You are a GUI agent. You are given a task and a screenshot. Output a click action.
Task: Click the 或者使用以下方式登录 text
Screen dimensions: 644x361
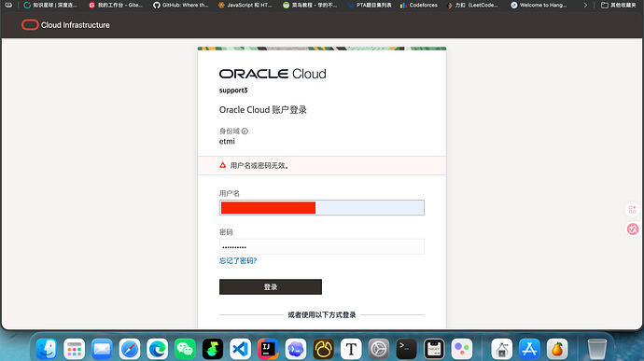point(322,315)
